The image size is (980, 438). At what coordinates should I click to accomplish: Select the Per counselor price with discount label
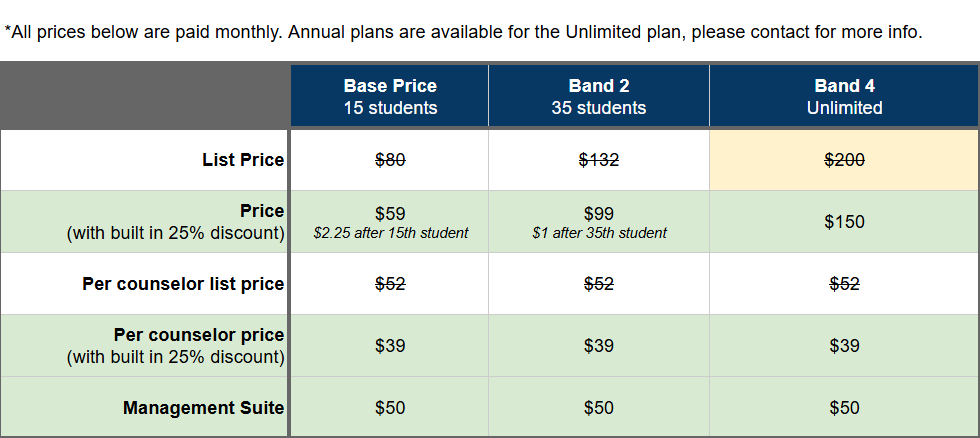click(176, 346)
